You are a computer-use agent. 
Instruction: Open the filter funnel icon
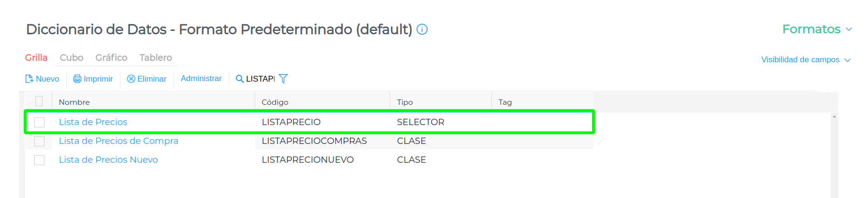[x=283, y=79]
